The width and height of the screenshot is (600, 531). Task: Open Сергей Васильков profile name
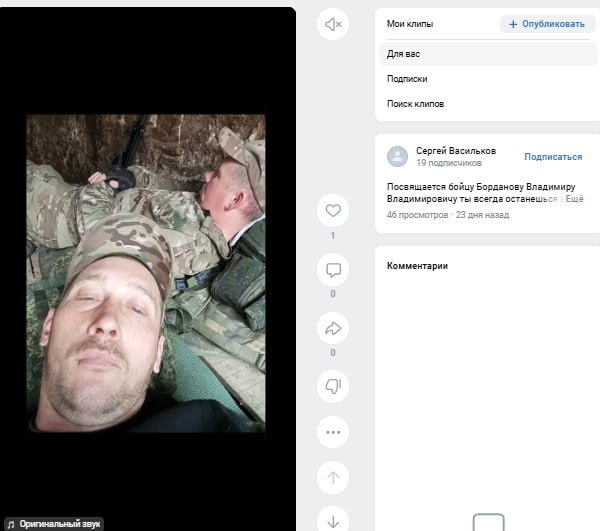tap(456, 151)
